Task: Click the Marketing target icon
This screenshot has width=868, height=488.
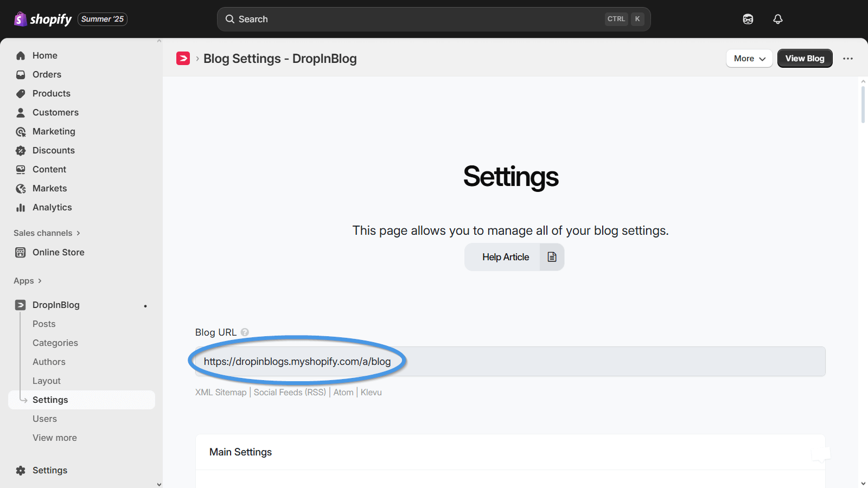Action: 21,131
